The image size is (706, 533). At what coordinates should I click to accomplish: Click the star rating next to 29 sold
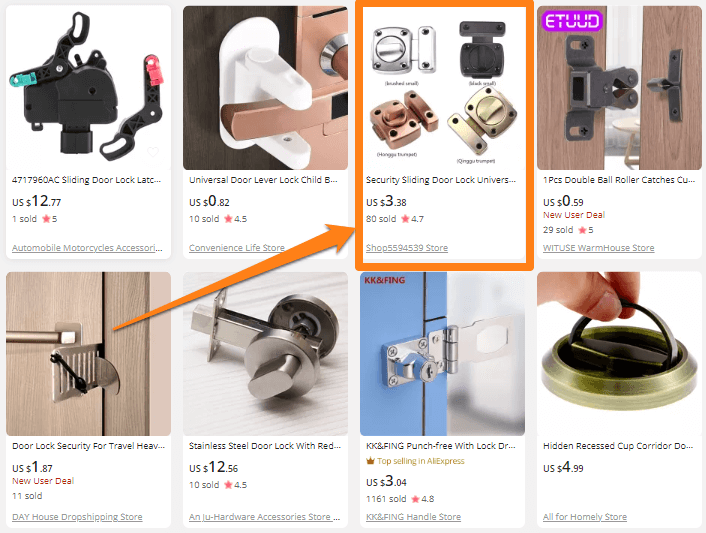(586, 230)
